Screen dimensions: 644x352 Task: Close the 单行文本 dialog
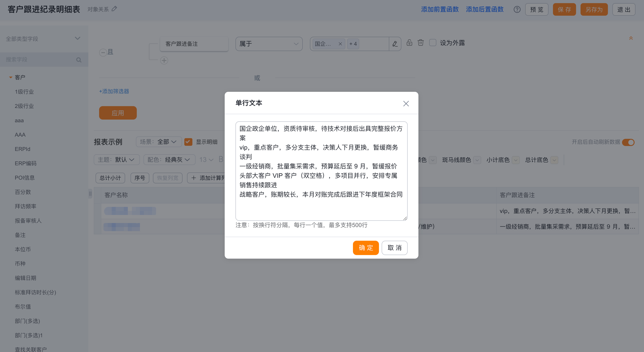[406, 104]
